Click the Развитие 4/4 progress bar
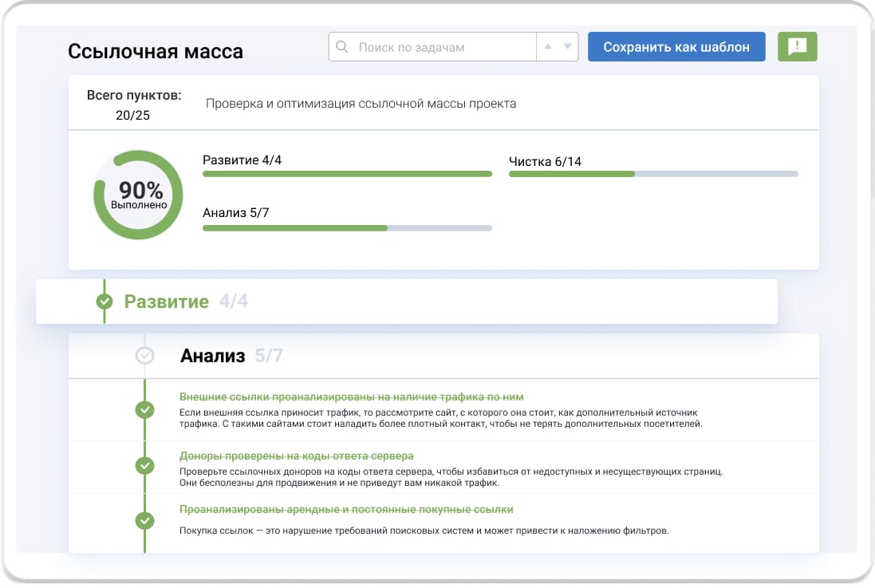This screenshot has height=588, width=875. [x=347, y=173]
